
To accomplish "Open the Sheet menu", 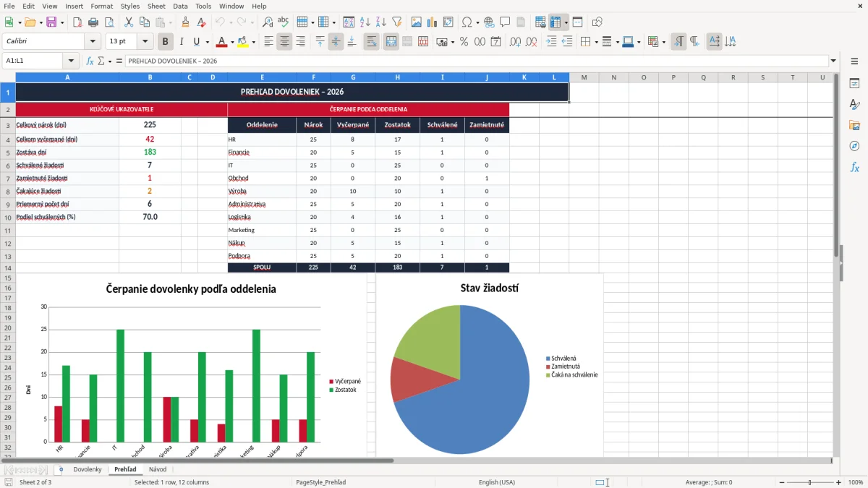I will [156, 6].
